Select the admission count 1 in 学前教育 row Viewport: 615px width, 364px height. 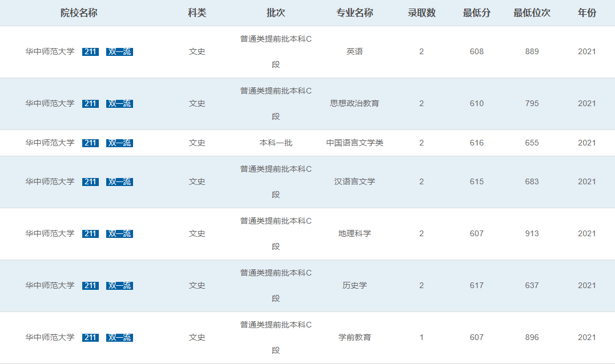[421, 337]
